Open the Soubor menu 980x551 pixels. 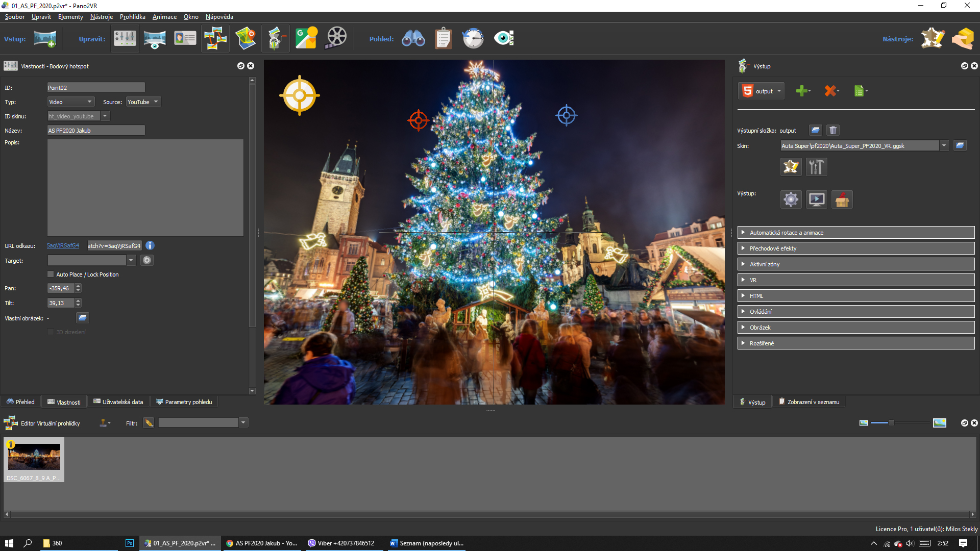point(15,17)
